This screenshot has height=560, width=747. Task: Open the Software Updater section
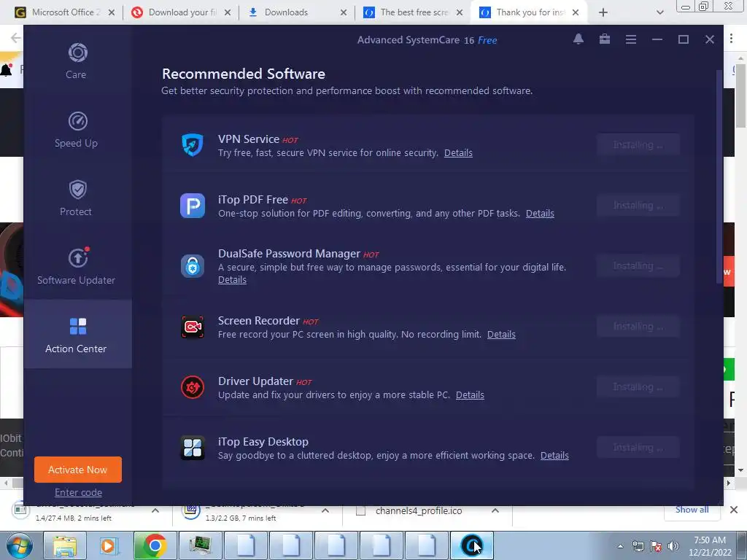[77, 267]
